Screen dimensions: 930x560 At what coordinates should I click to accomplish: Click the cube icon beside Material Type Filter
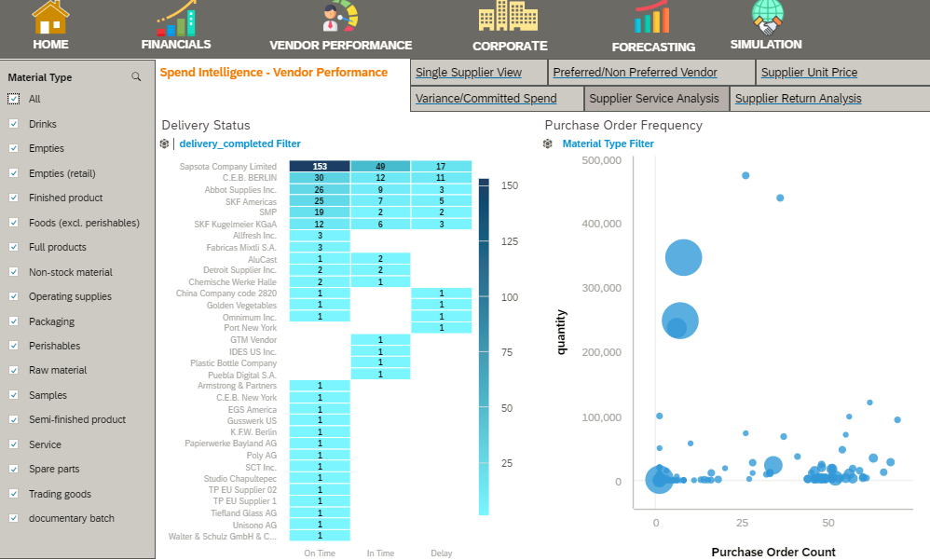tap(548, 143)
